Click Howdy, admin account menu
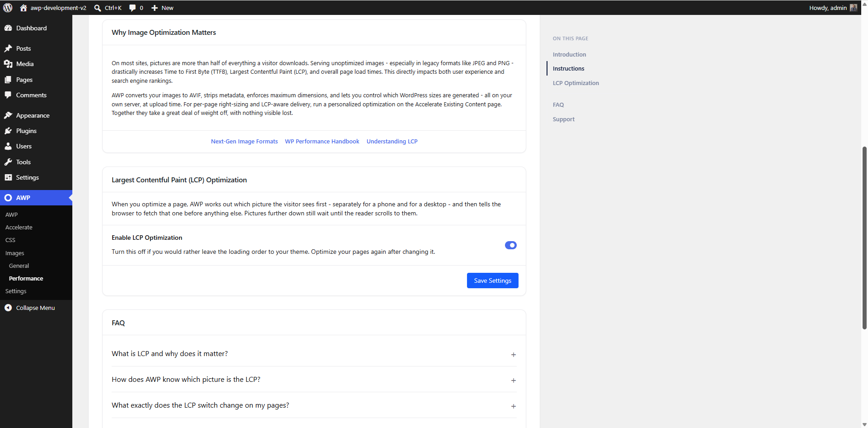Screen dimensions: 868x428 (x=833, y=8)
